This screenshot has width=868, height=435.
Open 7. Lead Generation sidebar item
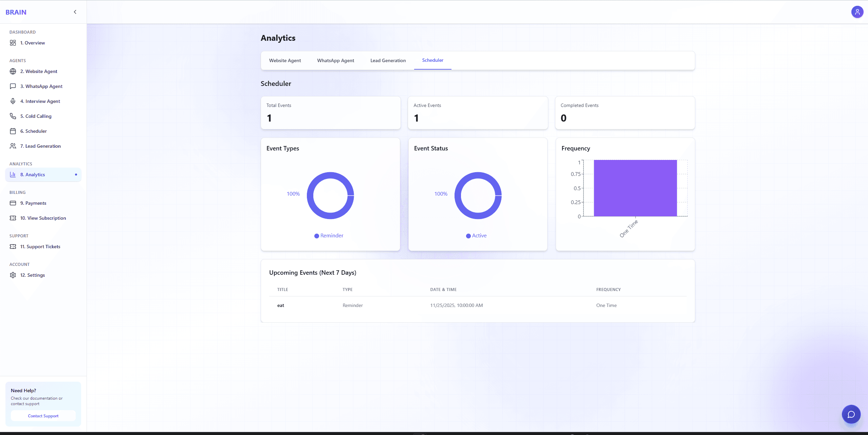coord(43,146)
